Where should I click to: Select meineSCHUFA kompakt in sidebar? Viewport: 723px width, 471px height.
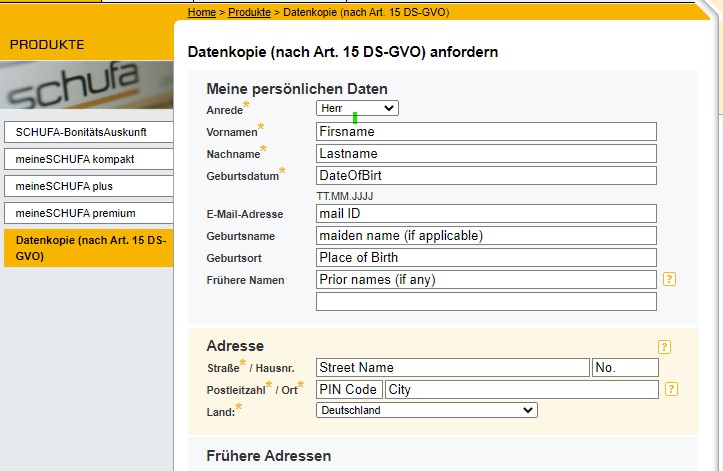(x=87, y=159)
